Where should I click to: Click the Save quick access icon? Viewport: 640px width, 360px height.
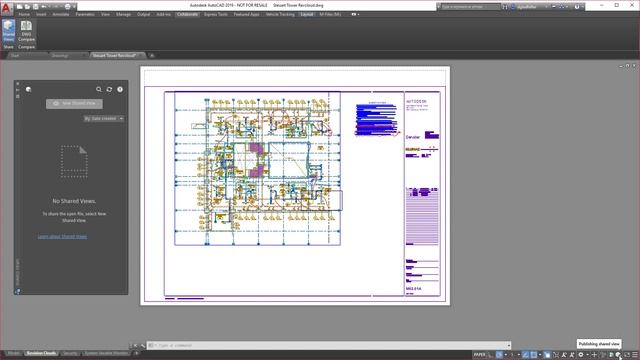[x=36, y=7]
